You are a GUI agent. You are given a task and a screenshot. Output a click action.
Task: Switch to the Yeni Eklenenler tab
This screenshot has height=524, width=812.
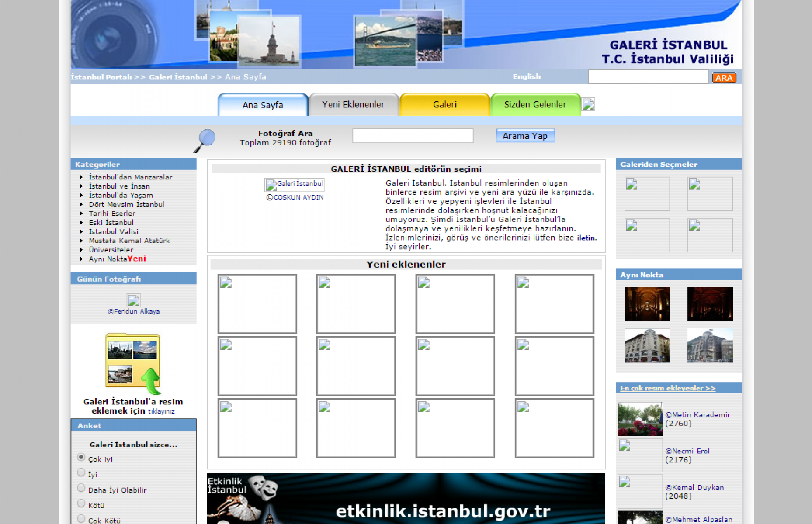[x=353, y=105]
